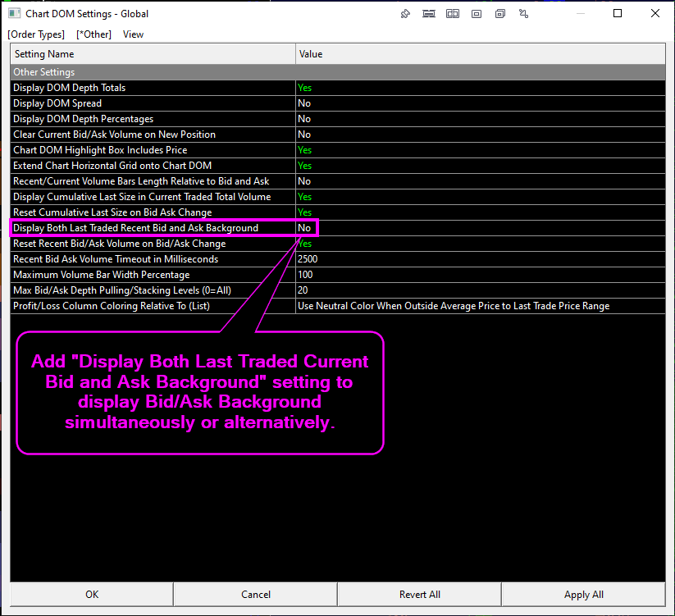Select 'Display DOM Depth Totals' setting name
Image resolution: width=675 pixels, height=616 pixels.
[153, 88]
